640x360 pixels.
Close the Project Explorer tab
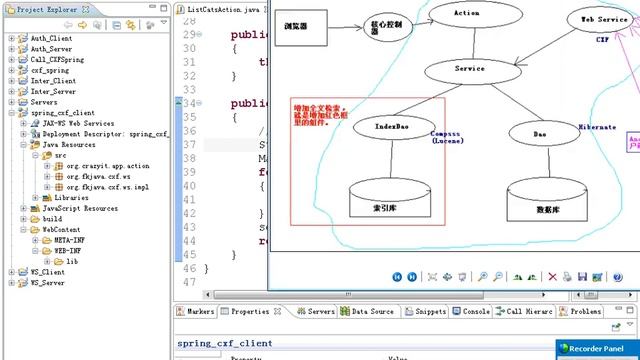(x=86, y=9)
